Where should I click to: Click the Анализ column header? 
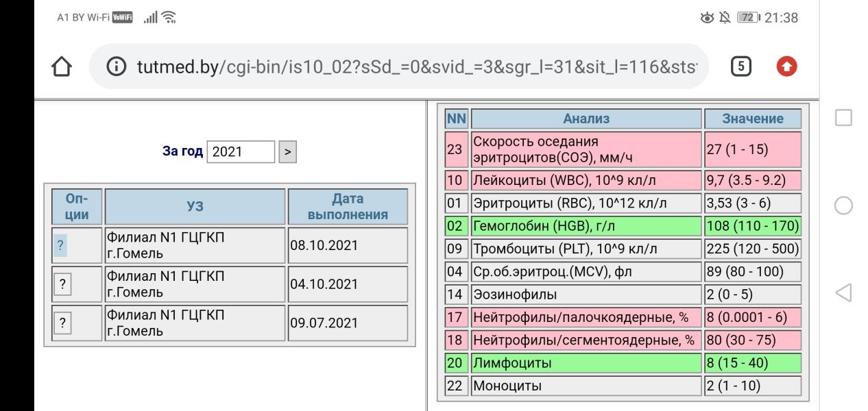coord(587,119)
